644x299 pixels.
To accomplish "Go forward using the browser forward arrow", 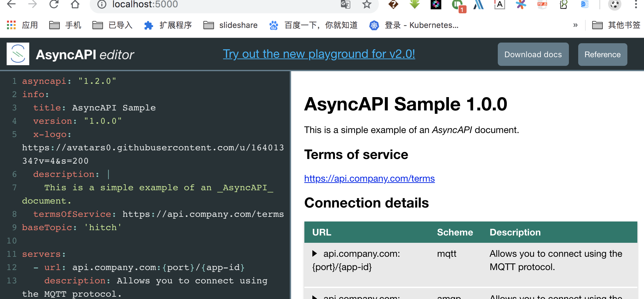I will 33,4.
